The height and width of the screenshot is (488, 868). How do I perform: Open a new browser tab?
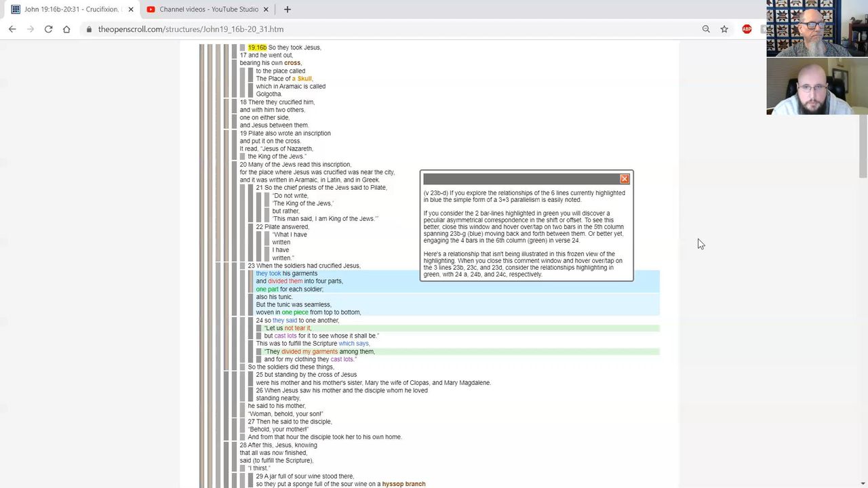(x=288, y=9)
